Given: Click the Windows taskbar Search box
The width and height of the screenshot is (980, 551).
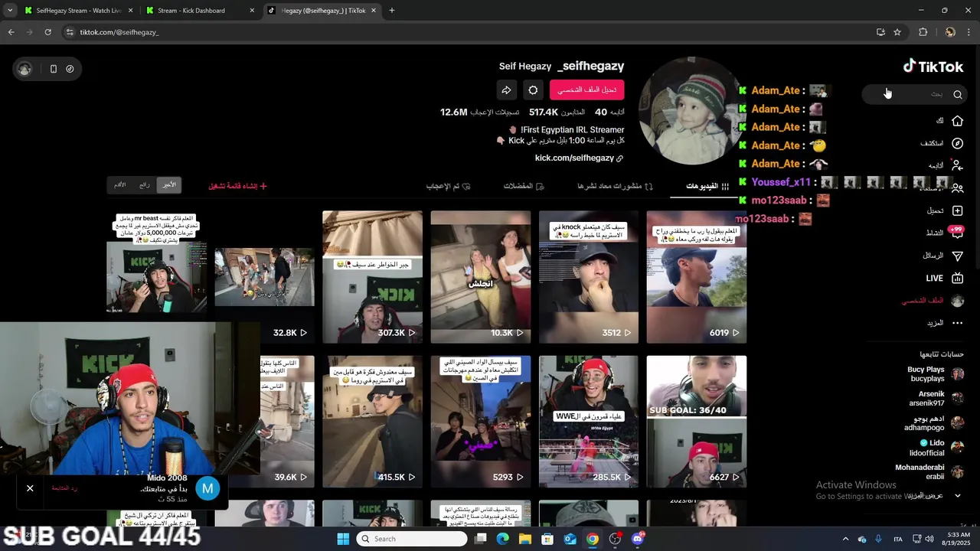Looking at the screenshot, I should pyautogui.click(x=412, y=539).
